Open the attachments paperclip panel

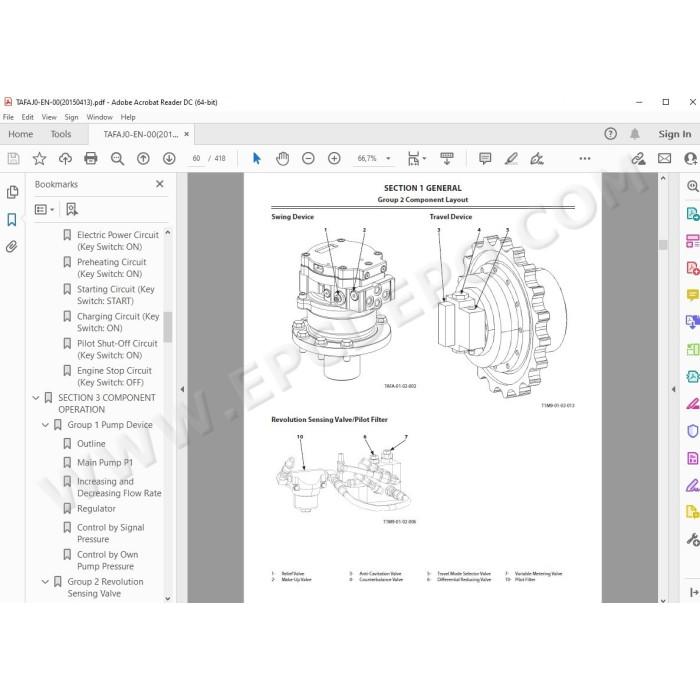pyautogui.click(x=12, y=246)
